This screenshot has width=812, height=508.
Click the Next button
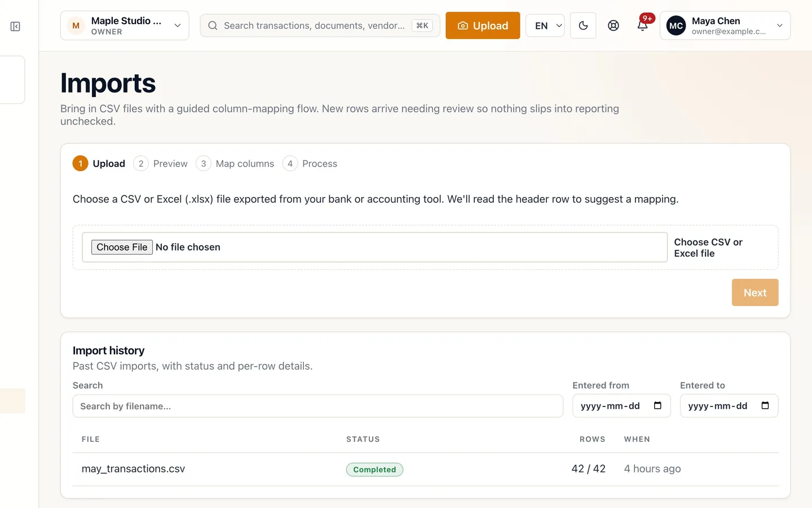click(x=755, y=292)
